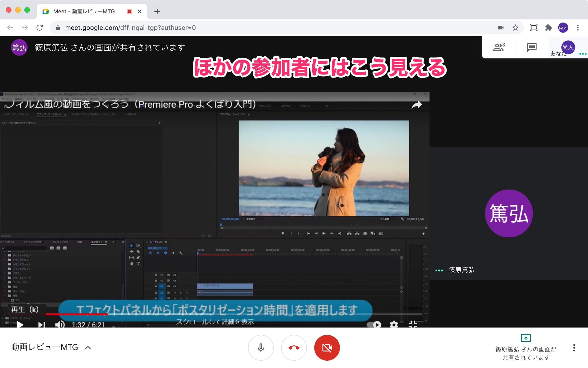The image size is (588, 368).
Task: Open a new Chrome tab
Action: pos(157,11)
